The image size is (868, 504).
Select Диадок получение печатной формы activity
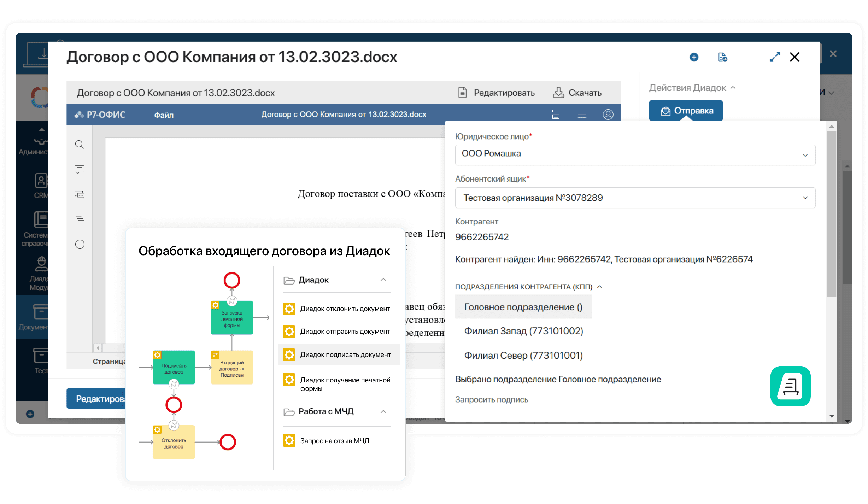tap(337, 384)
